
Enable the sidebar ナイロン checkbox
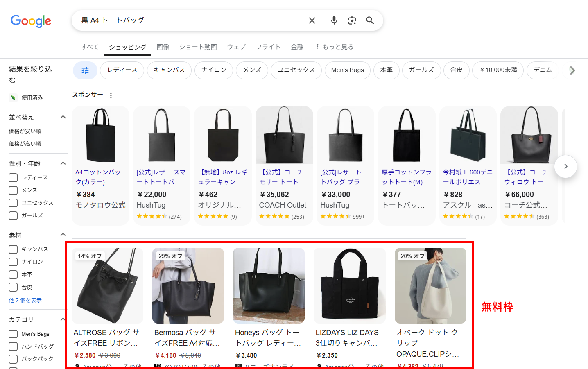pos(13,262)
